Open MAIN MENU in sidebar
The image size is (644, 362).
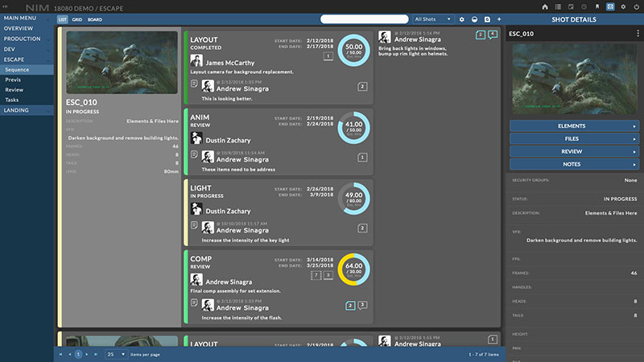coord(27,18)
